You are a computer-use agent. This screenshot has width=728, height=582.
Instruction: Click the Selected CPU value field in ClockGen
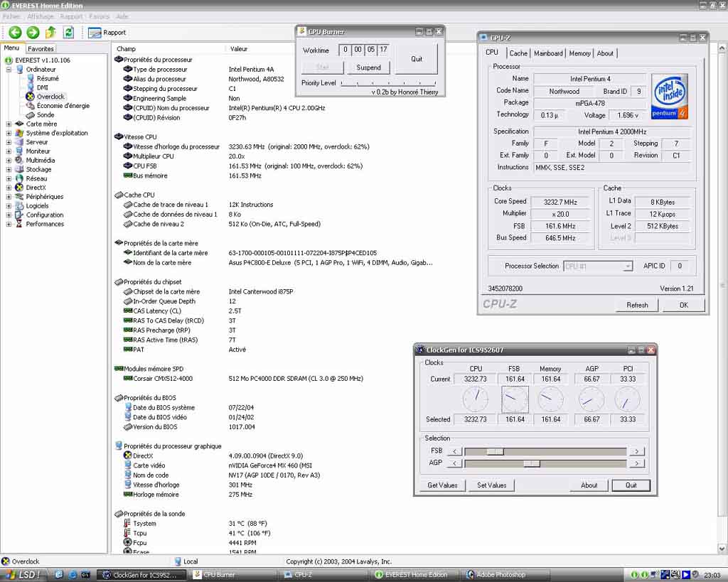click(x=476, y=419)
